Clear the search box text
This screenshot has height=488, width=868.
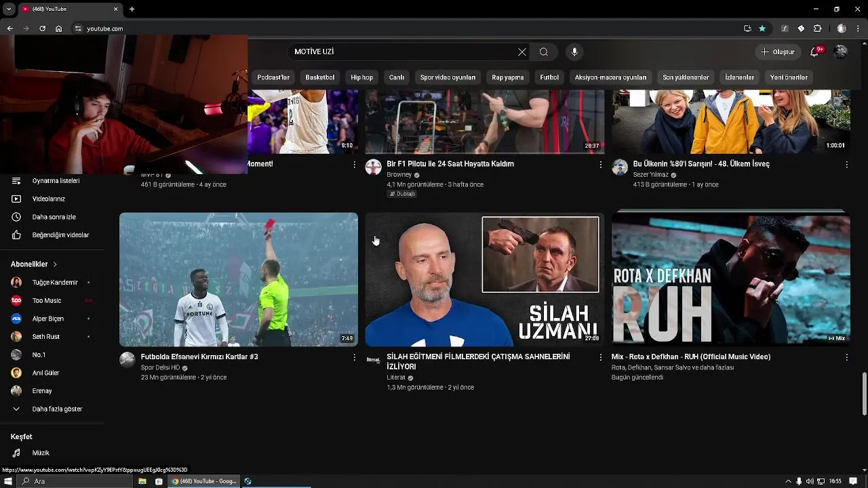click(522, 52)
